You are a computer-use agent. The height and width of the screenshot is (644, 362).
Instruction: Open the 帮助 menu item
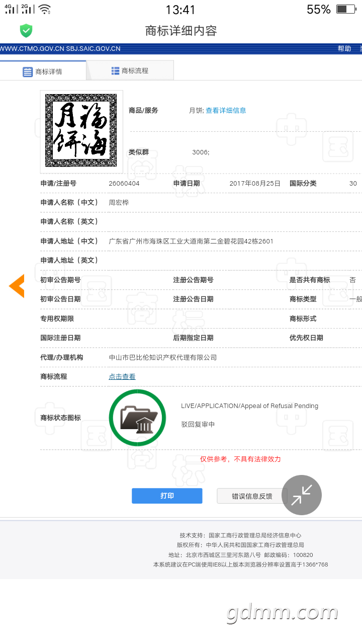(x=344, y=49)
